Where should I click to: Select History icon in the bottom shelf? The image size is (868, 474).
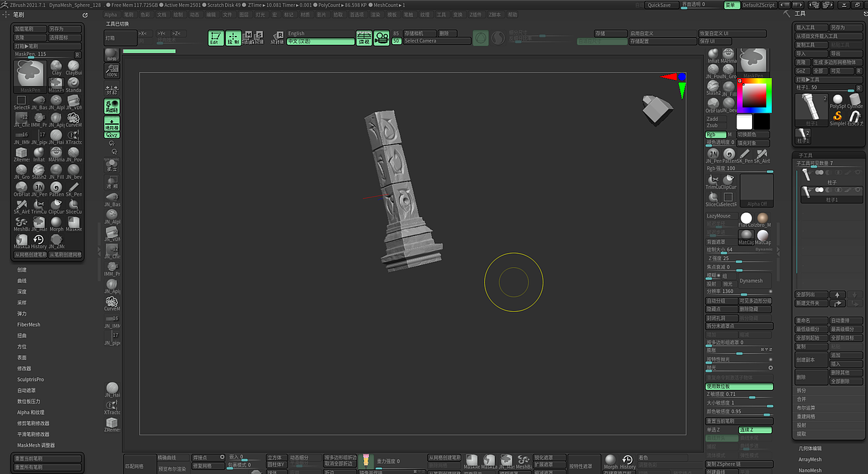point(628,461)
